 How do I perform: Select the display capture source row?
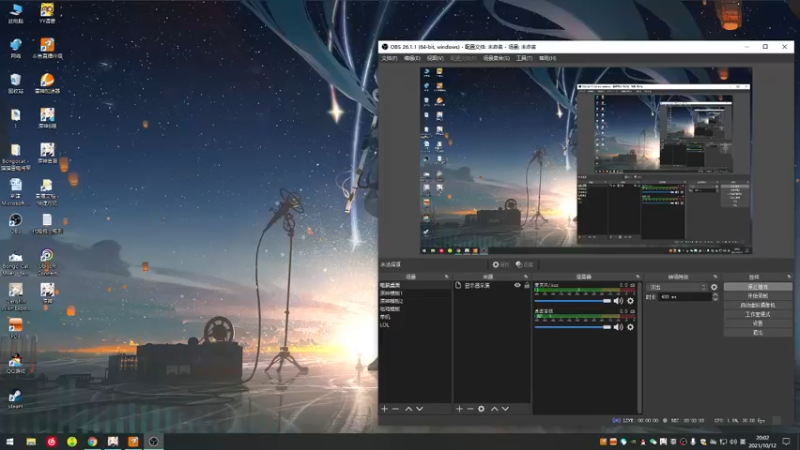(x=492, y=286)
